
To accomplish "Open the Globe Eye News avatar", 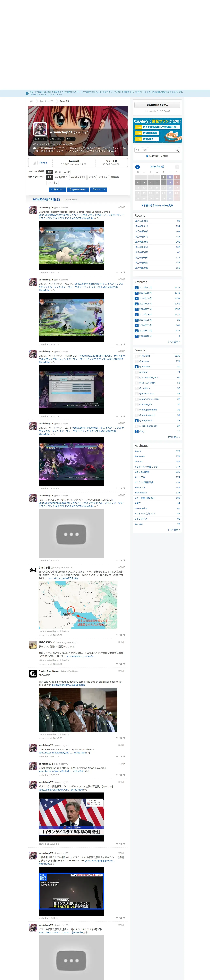I will click(x=33, y=674).
